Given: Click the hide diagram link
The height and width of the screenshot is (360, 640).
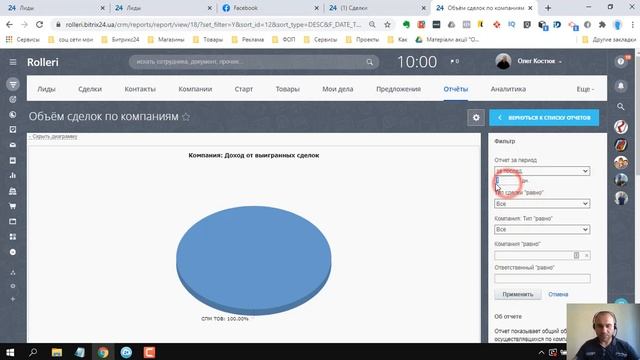Looking at the screenshot, I should [x=53, y=136].
